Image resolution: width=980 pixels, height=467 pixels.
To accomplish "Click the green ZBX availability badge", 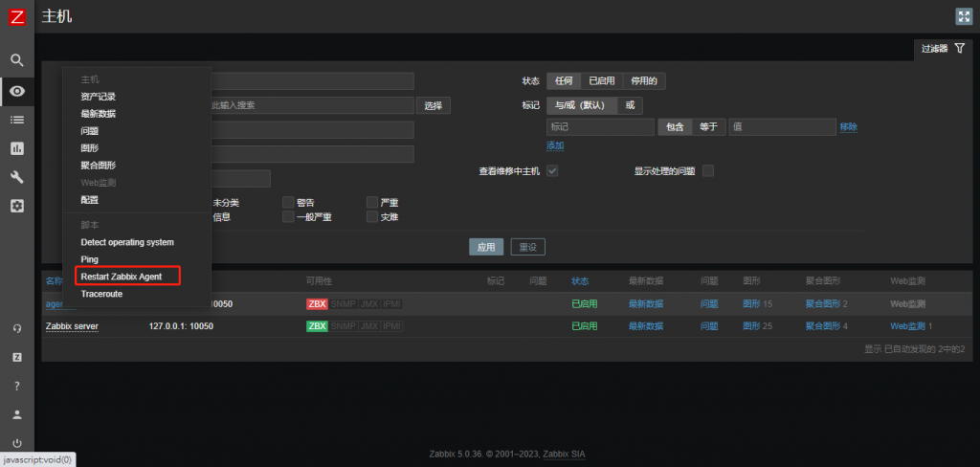I will [317, 326].
